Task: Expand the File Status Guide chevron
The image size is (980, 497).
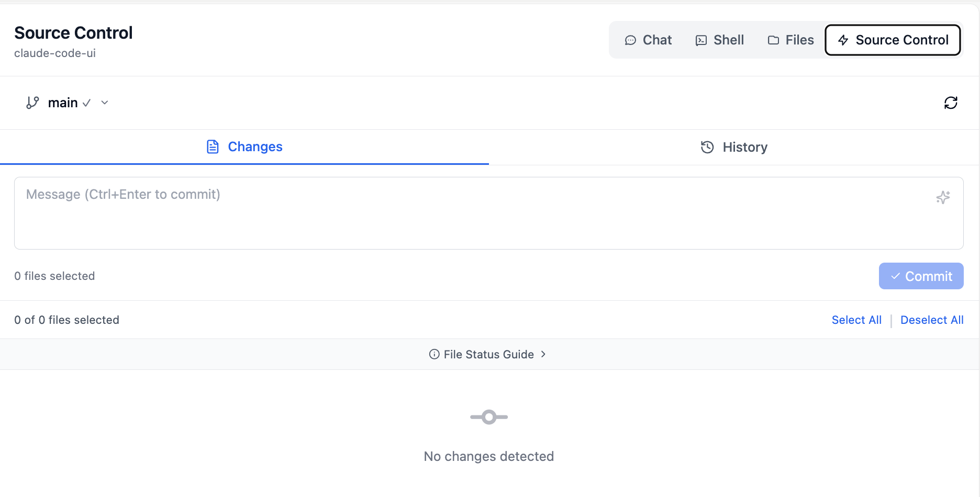Action: (x=543, y=354)
